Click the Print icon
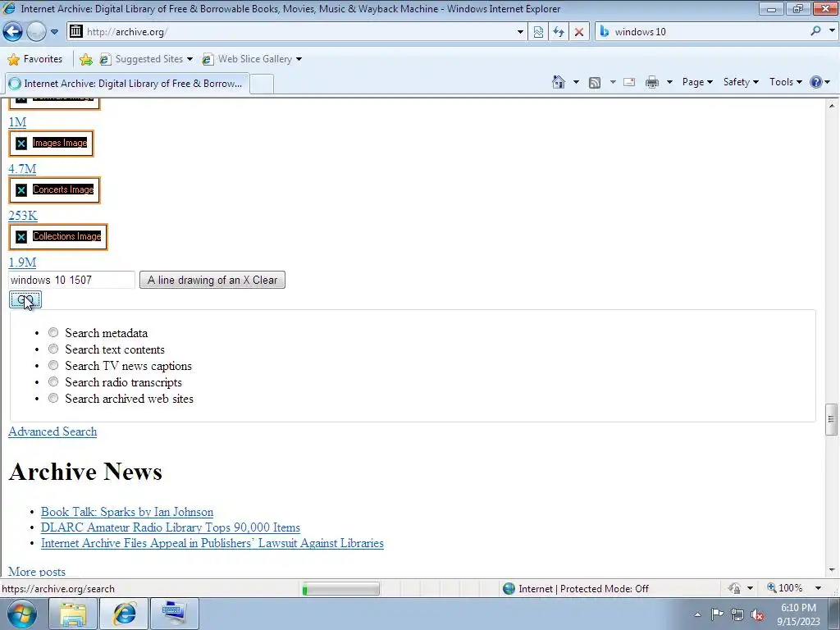 coord(652,82)
